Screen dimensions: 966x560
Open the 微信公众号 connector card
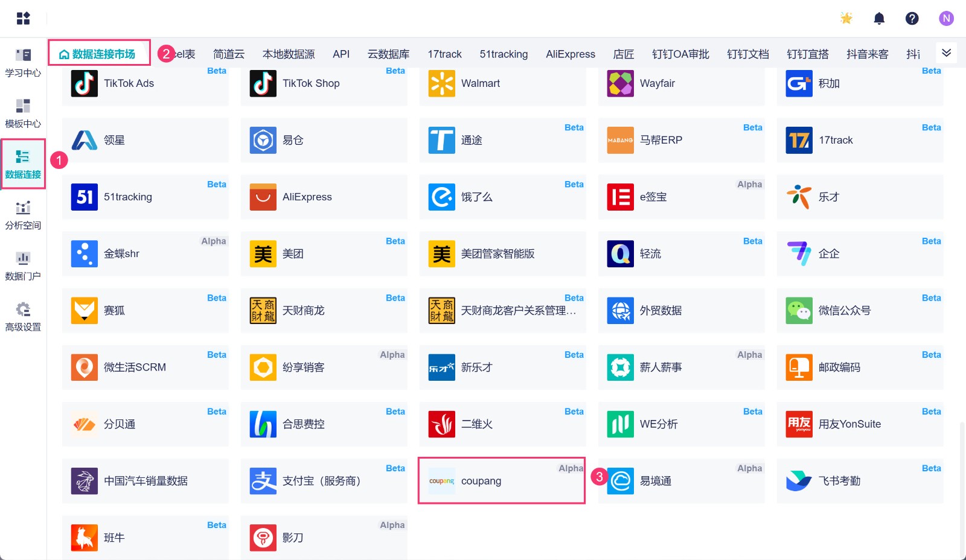[x=860, y=311]
